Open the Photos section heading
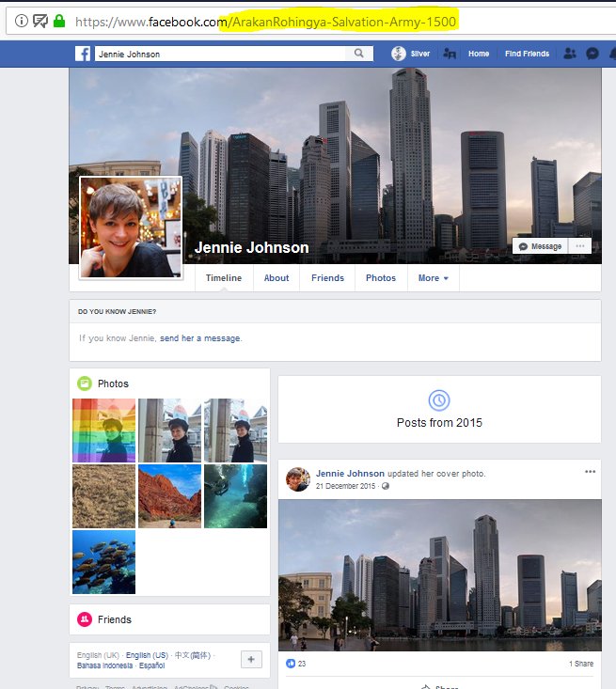This screenshot has height=689, width=616. point(113,384)
